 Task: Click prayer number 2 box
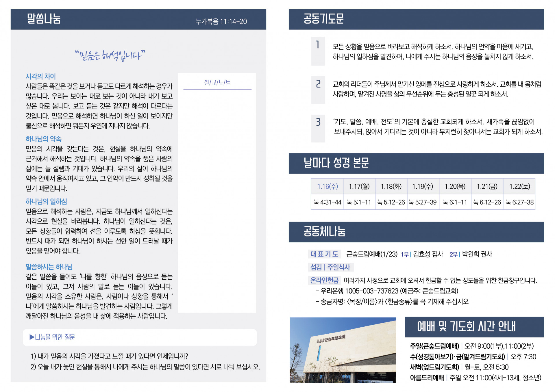(x=318, y=90)
